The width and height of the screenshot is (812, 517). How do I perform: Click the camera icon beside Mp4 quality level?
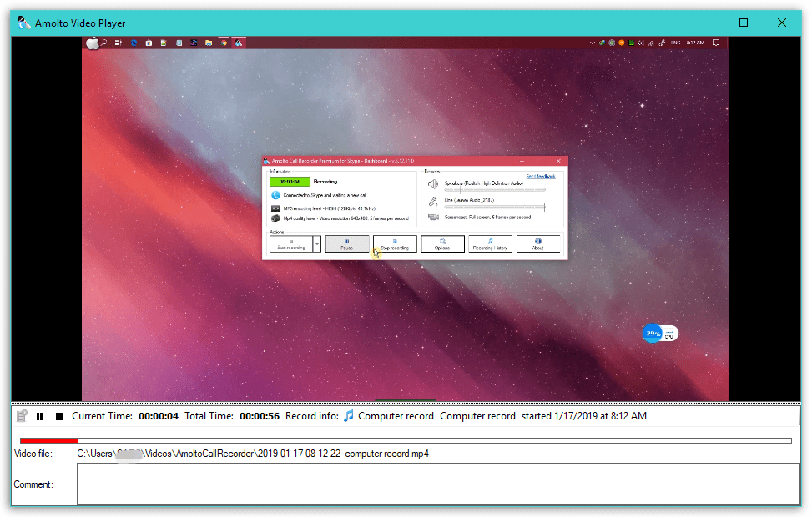point(275,218)
